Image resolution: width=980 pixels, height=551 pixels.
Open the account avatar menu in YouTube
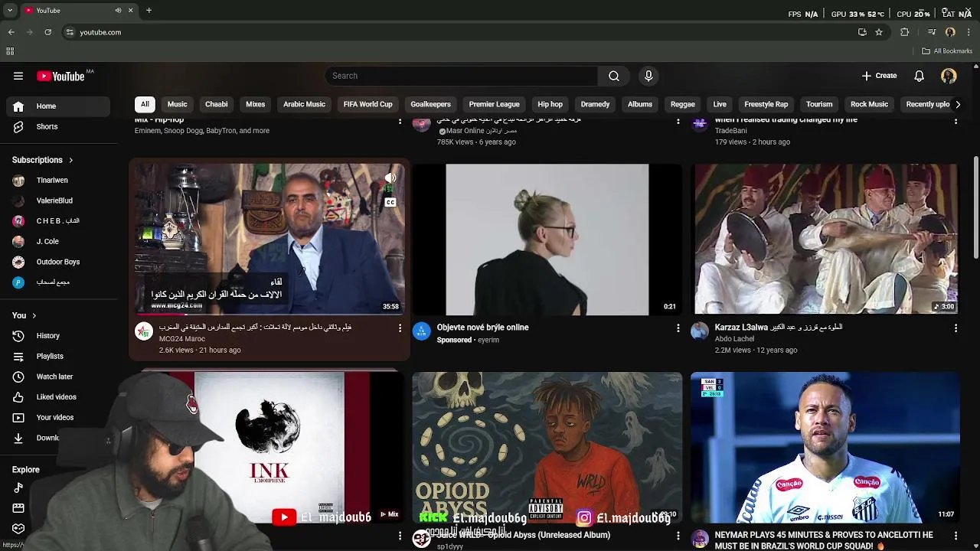tap(949, 76)
